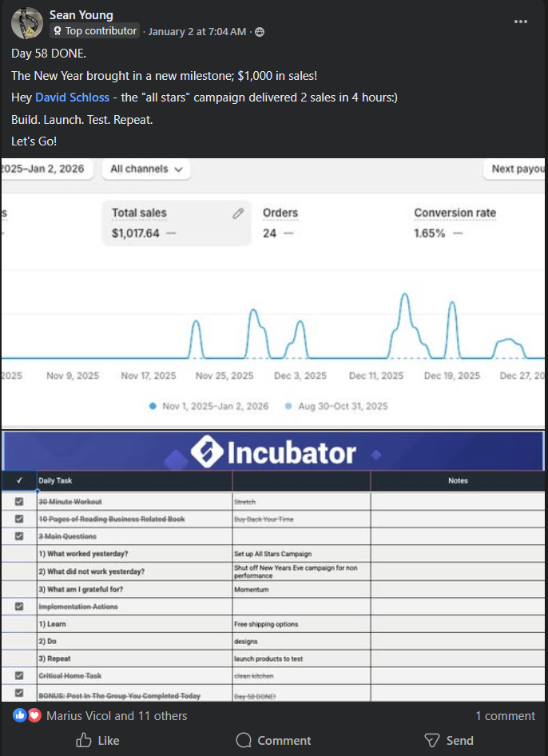Click the Like thumbs-up icon
Viewport: 548px width, 756px height.
tap(84, 740)
